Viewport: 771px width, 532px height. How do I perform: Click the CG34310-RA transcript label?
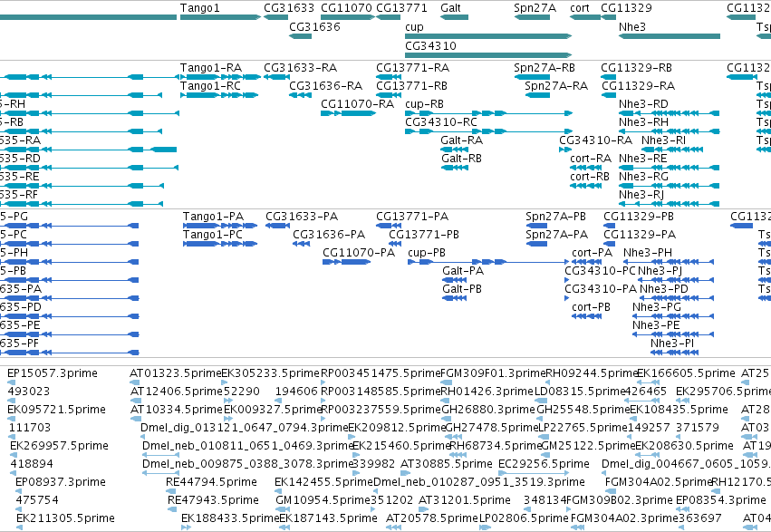595,140
